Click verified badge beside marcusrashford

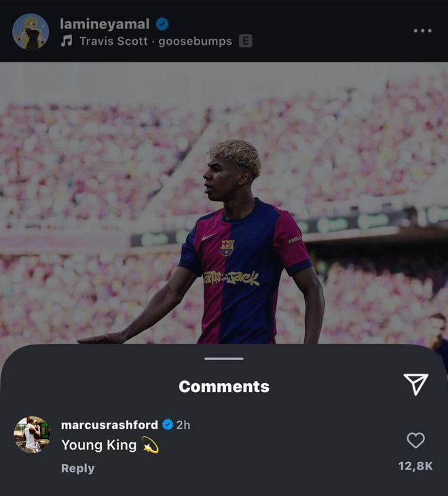click(x=168, y=425)
